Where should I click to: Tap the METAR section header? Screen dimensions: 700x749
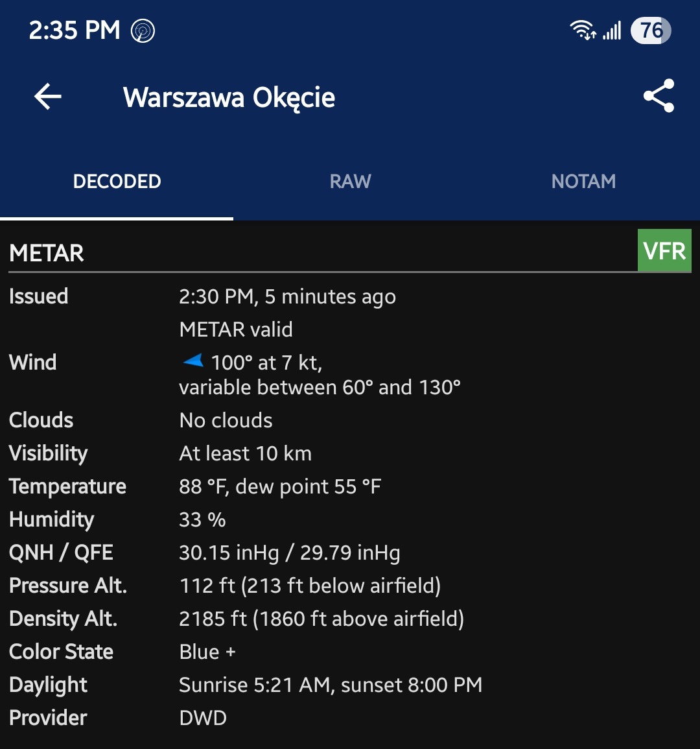pos(47,253)
